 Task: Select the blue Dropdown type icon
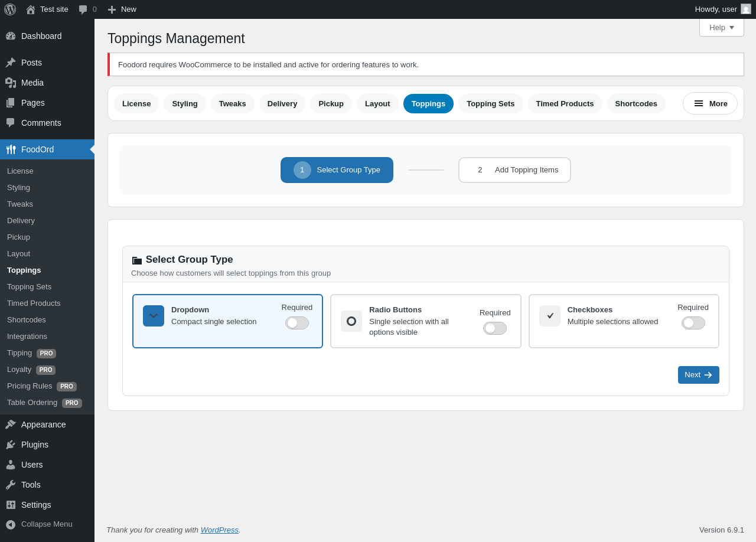pos(154,316)
